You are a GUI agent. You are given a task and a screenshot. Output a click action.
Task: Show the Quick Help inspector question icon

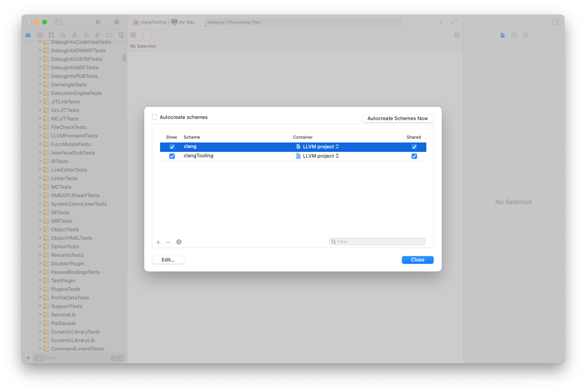pos(526,35)
